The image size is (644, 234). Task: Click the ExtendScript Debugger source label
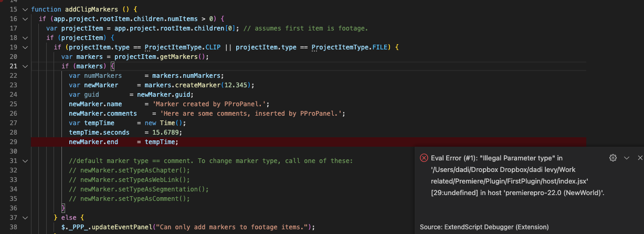(484, 227)
